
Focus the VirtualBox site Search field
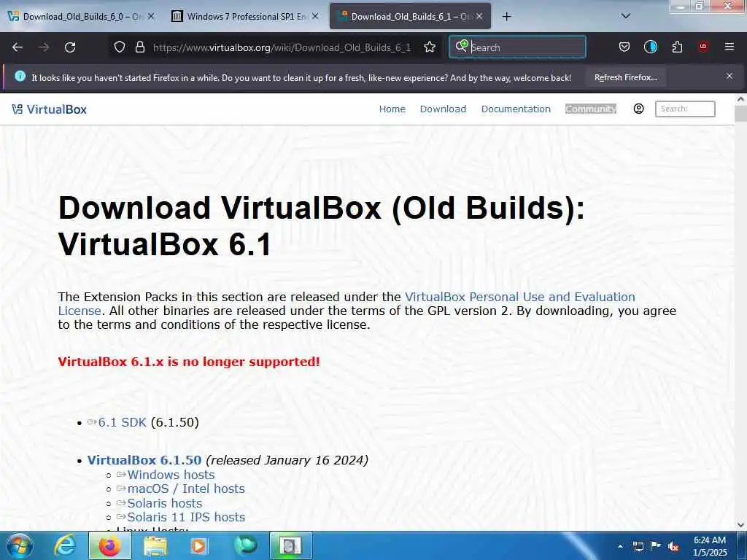(x=685, y=109)
